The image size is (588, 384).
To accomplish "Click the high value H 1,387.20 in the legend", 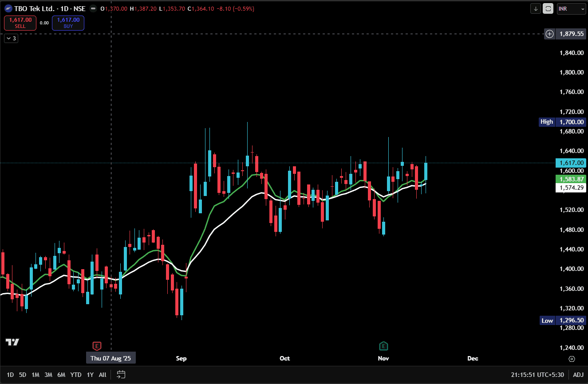I will pos(143,8).
